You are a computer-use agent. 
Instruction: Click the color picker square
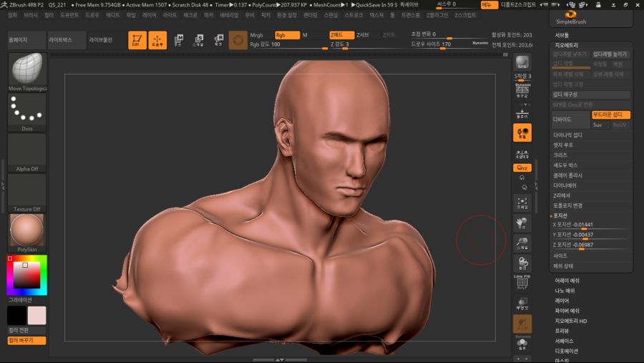point(26,275)
